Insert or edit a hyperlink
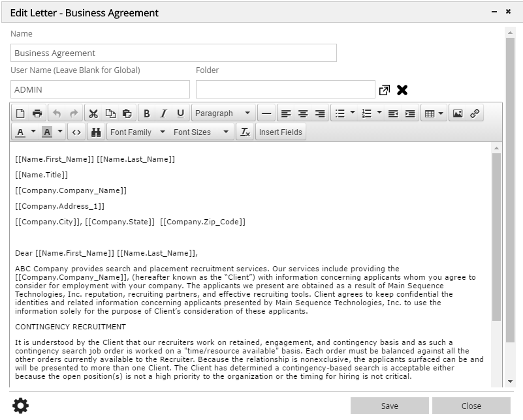Image resolution: width=523 pixels, height=420 pixels. coord(475,113)
